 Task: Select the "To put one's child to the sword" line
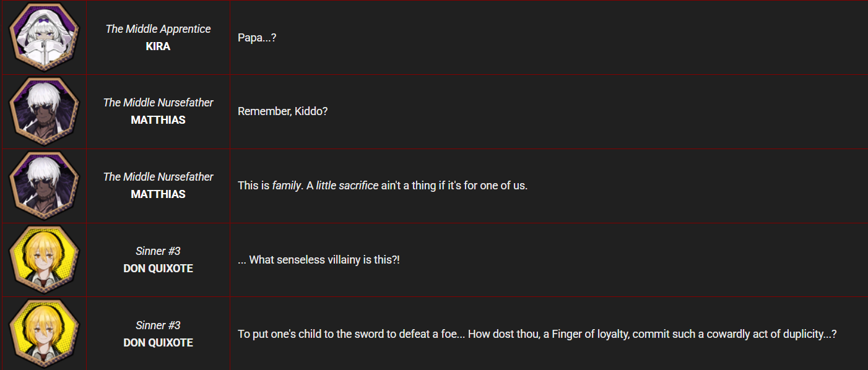(x=537, y=334)
